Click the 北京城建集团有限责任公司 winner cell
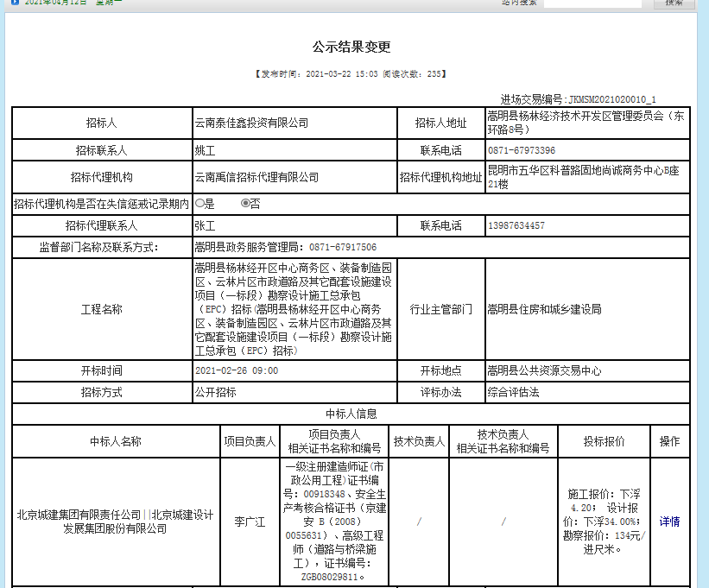The height and width of the screenshot is (588, 709). [116, 522]
